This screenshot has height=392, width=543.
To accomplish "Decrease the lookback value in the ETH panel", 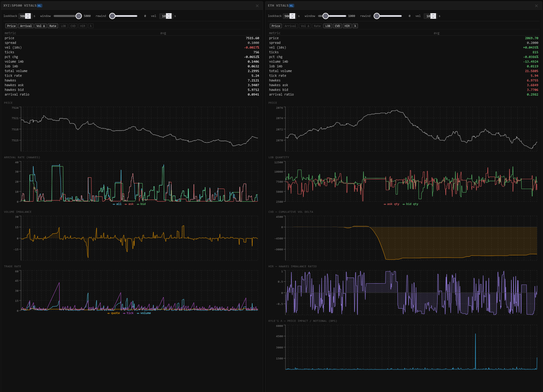I will click(292, 17).
